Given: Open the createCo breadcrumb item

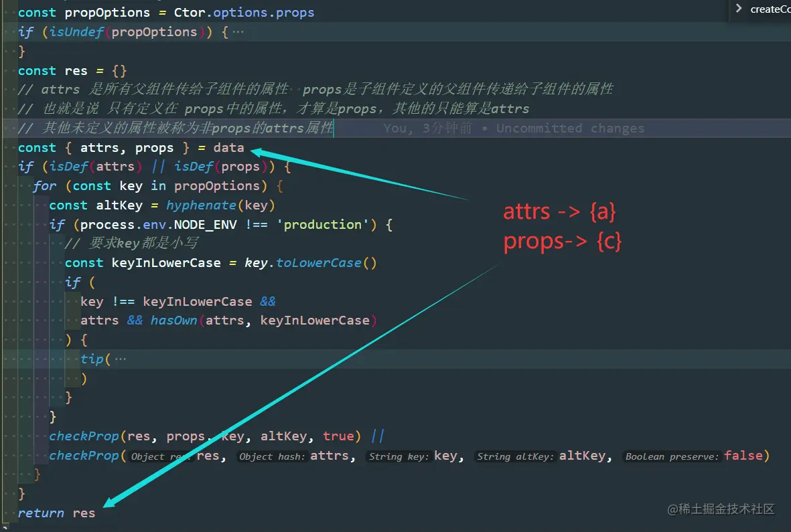Looking at the screenshot, I should click(770, 9).
